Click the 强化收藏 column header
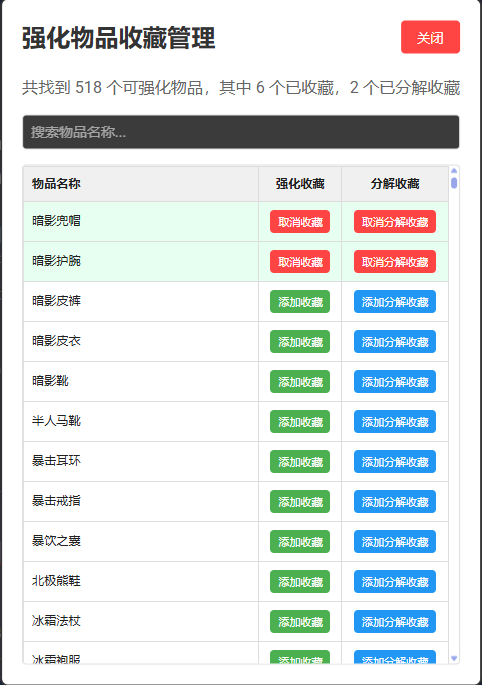Image resolution: width=482 pixels, height=685 pixels. tap(300, 183)
